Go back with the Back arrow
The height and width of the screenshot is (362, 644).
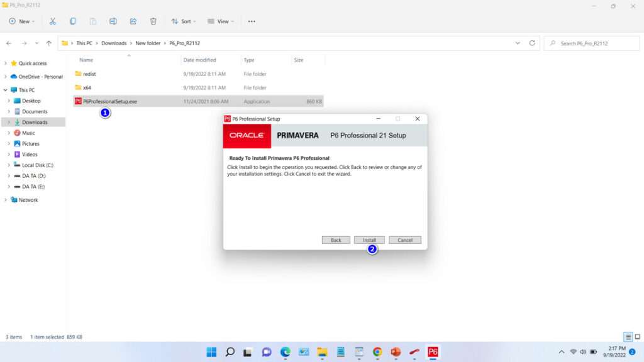(9, 43)
